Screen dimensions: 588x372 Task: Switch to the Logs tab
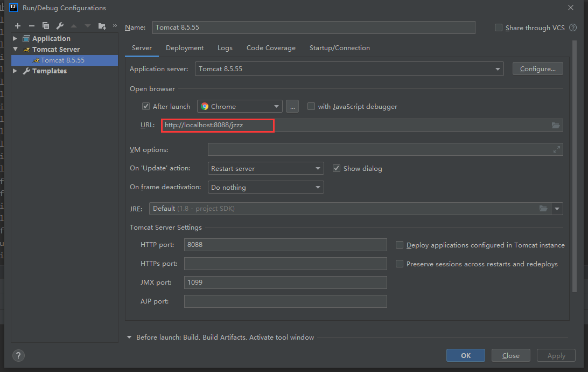pos(225,48)
